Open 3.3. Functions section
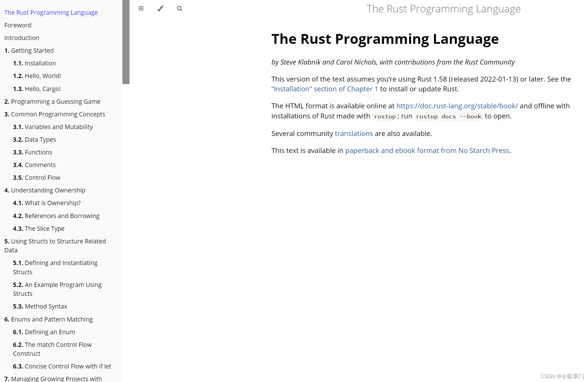 33,152
